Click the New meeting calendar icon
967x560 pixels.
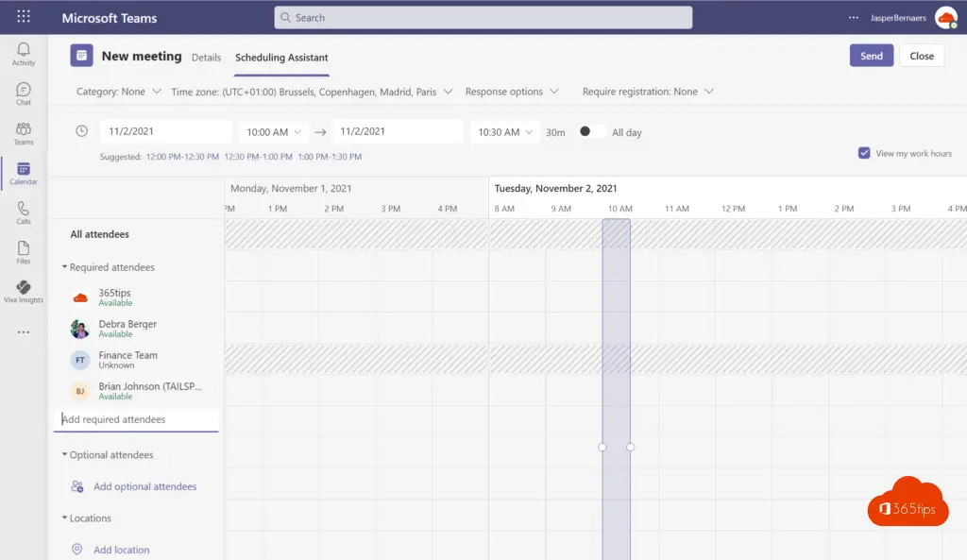click(x=81, y=56)
